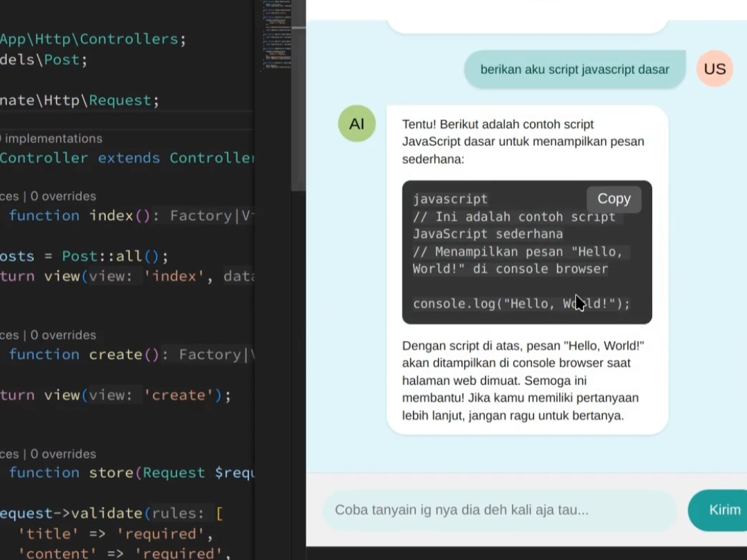This screenshot has width=747, height=560.
Task: Copy the JavaScript code snippet
Action: click(x=613, y=198)
